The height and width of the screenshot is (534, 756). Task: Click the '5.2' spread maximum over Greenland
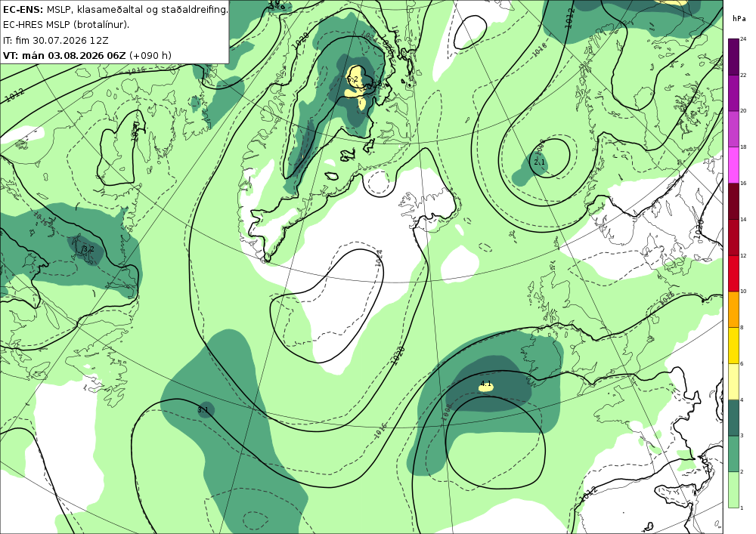tap(352, 79)
